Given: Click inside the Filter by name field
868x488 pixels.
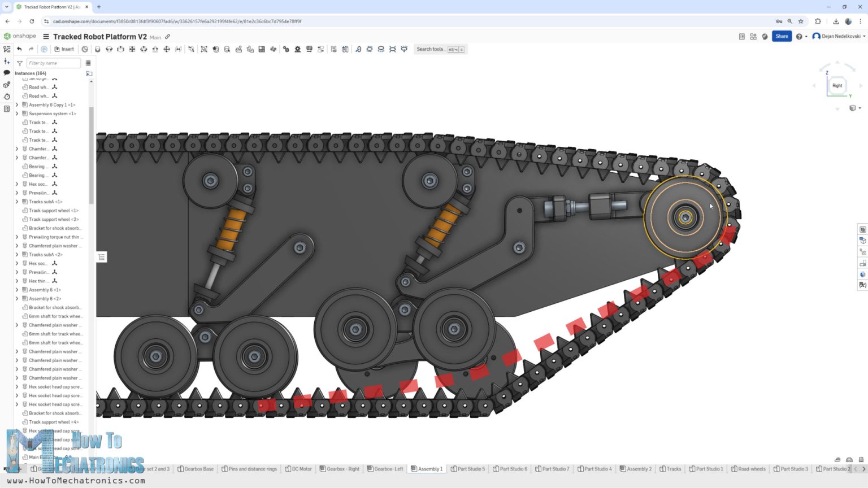Looking at the screenshot, I should tap(54, 63).
